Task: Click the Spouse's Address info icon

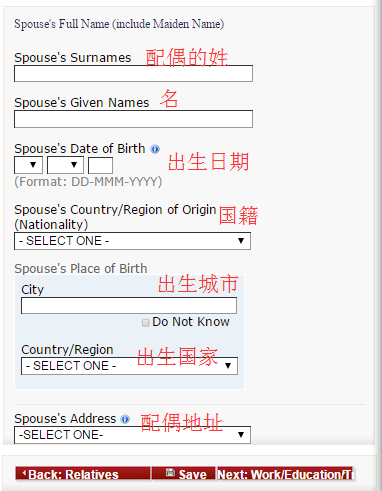Action: [125, 419]
